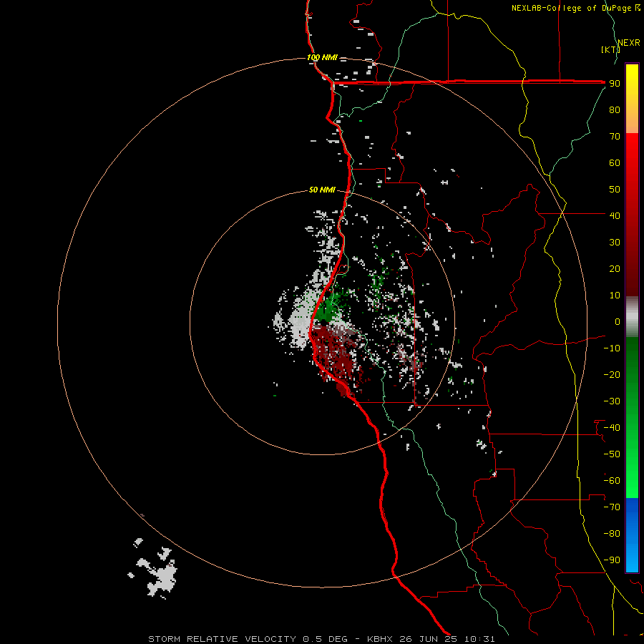Click the positive 60 scale value
This screenshot has width=644, height=644.
[615, 163]
